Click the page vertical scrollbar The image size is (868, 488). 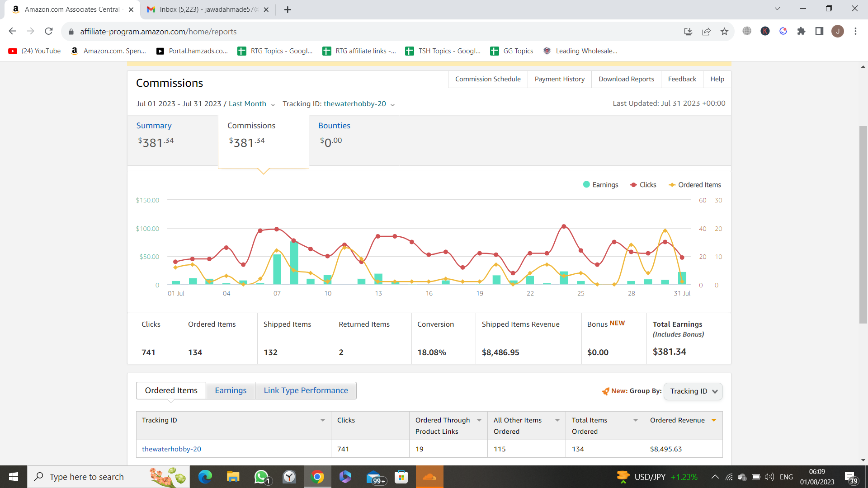tap(863, 225)
